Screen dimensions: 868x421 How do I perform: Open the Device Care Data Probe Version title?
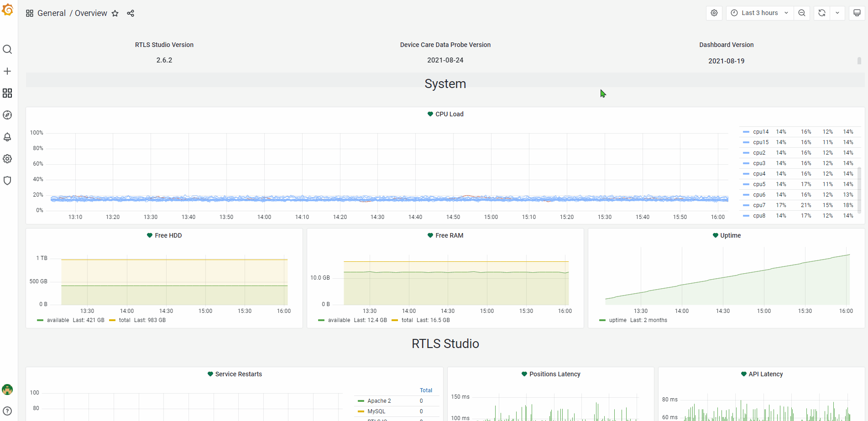tap(445, 45)
